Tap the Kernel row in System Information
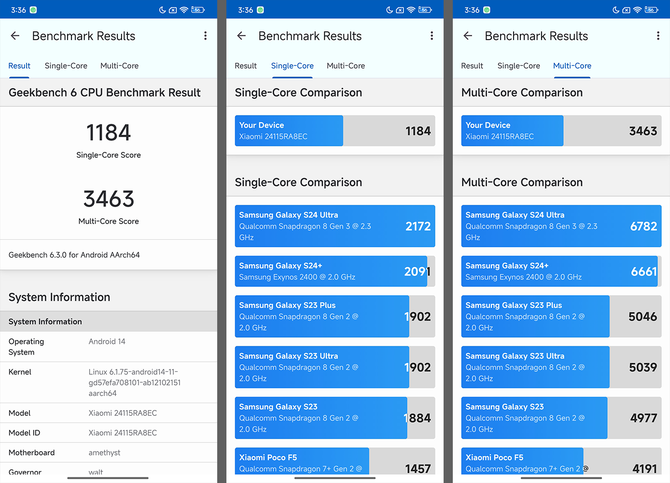 pos(109,383)
